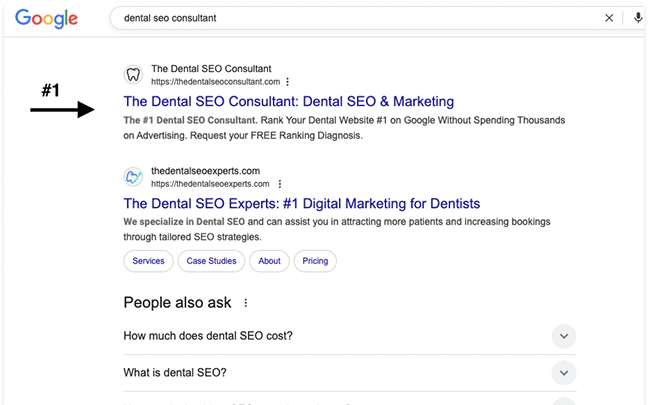Screen dimensions: 648x405
Task: Select the About sitelink chip
Action: coord(269,261)
